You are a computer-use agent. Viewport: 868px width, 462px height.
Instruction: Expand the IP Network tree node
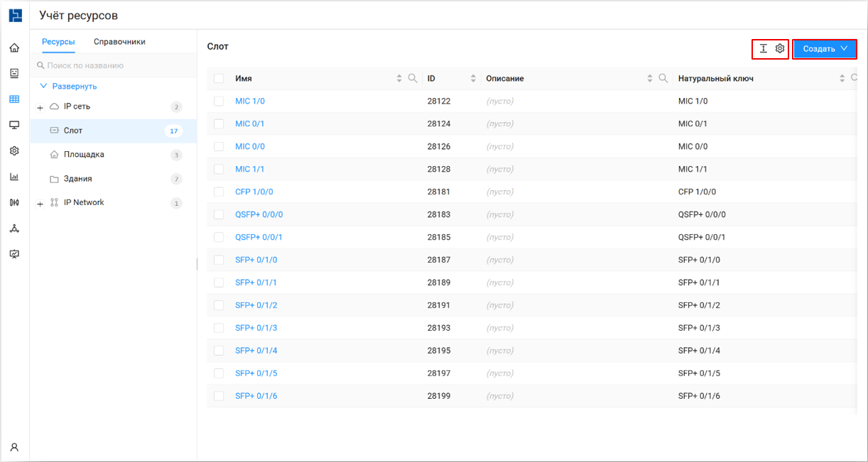40,204
